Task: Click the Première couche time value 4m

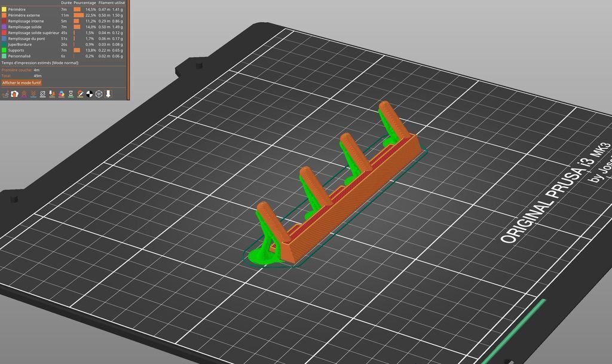Action: click(x=36, y=70)
